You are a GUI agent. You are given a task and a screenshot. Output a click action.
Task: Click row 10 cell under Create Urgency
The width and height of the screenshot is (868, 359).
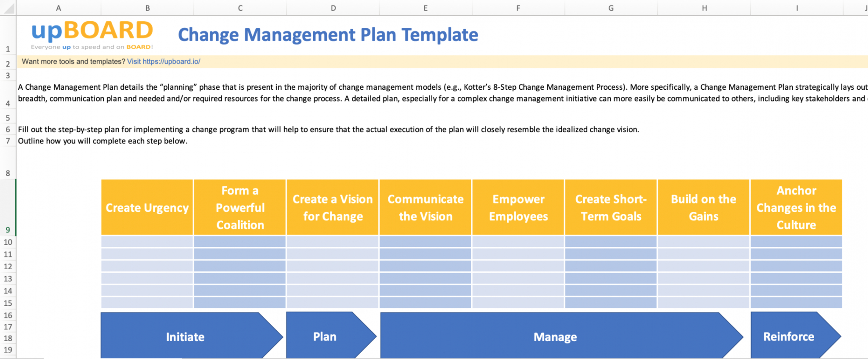click(x=147, y=242)
